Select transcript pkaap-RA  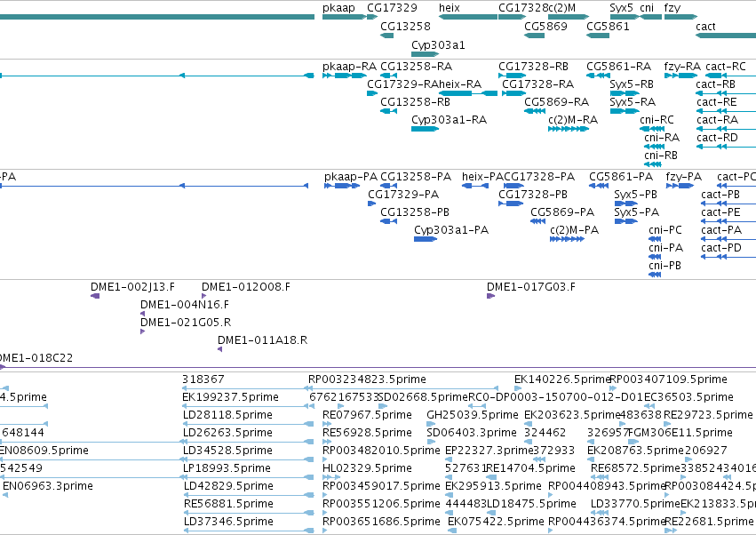click(x=345, y=76)
